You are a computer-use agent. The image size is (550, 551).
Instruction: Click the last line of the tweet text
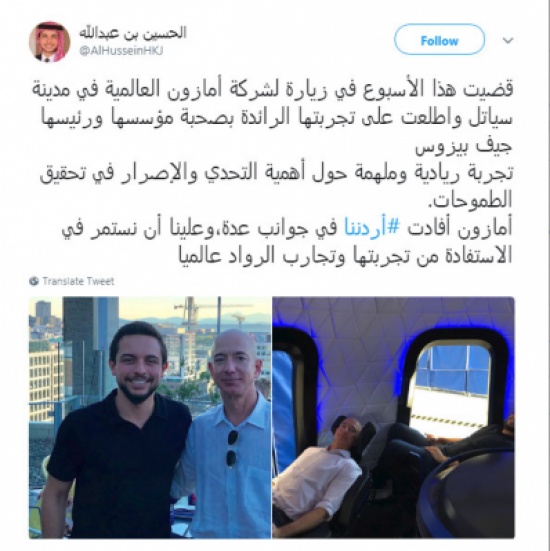point(345,255)
